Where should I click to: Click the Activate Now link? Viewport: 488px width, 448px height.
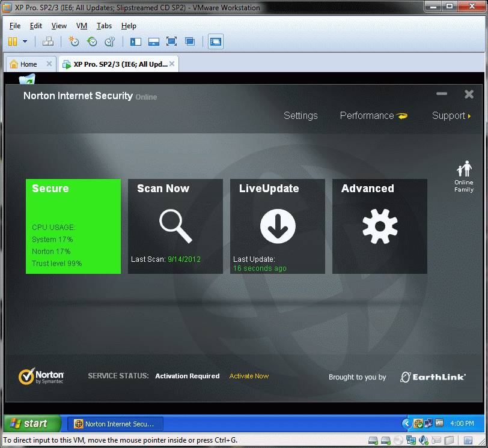click(249, 376)
